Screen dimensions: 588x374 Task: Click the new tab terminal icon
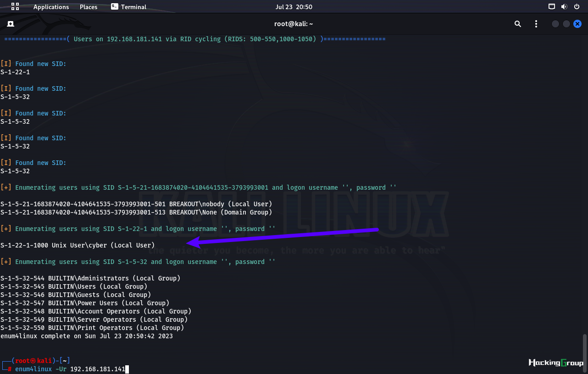(11, 24)
